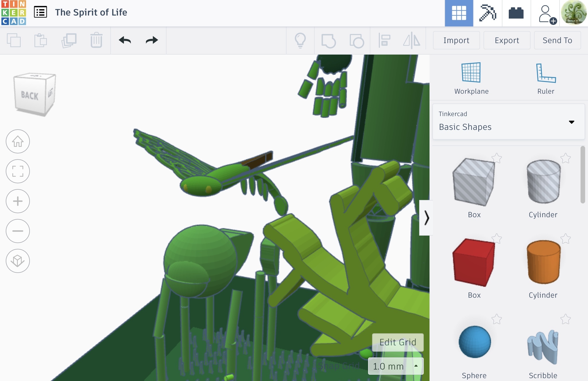The width and height of the screenshot is (588, 381).
Task: Select the striped hole Cylinder shape
Action: (x=543, y=182)
